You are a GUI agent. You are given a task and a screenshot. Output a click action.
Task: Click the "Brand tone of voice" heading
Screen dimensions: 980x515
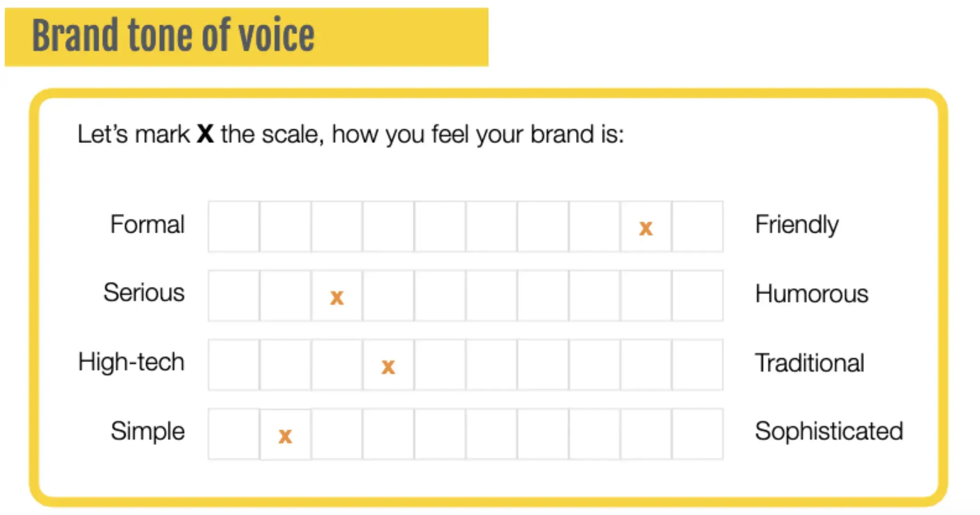173,36
